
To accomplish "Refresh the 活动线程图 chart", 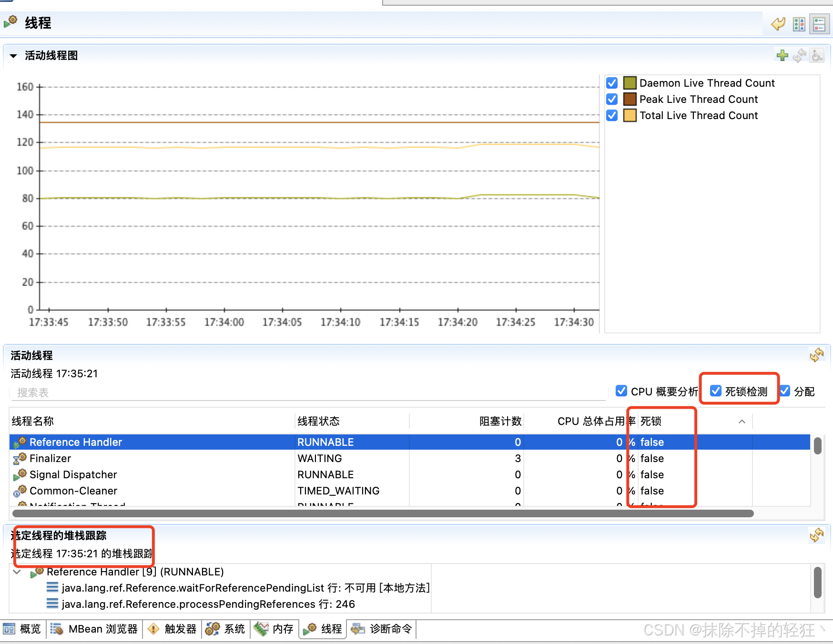I will [800, 55].
